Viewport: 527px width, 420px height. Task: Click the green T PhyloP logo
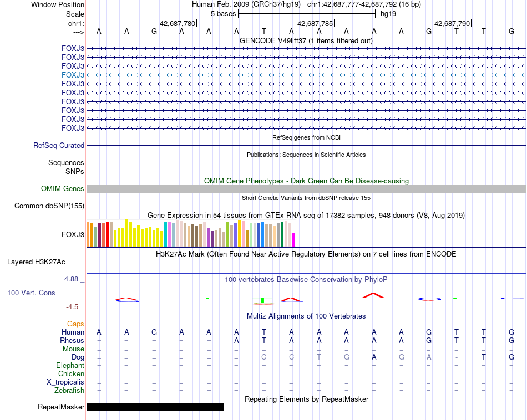tap(262, 300)
